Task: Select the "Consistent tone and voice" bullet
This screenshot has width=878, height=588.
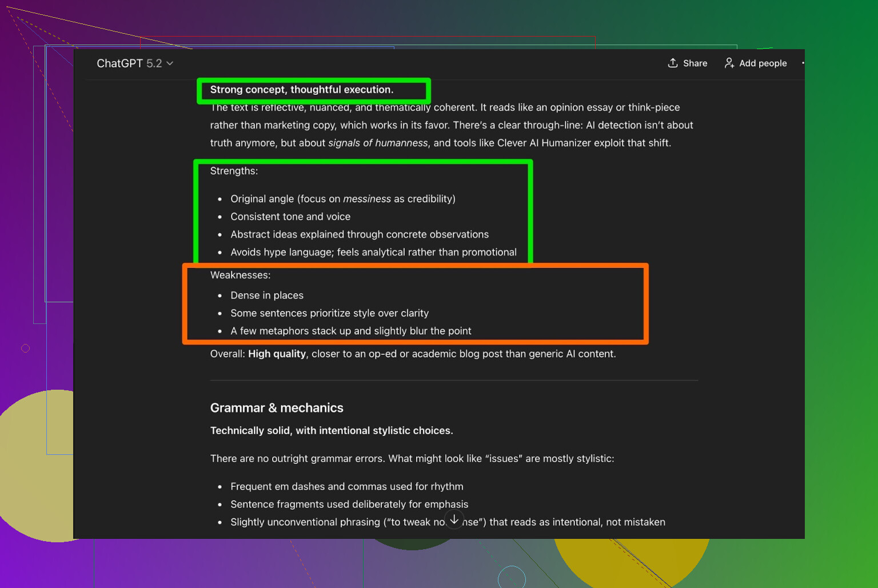Action: pyautogui.click(x=290, y=217)
